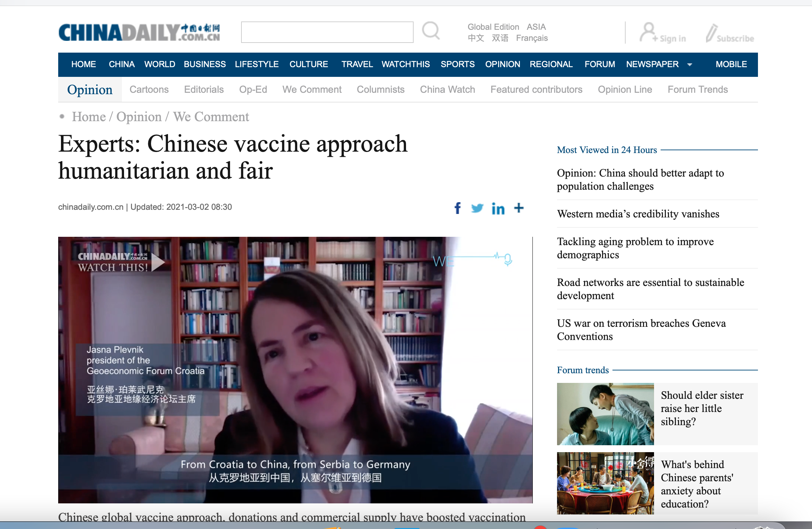Go to FORUM in nav bar

tap(600, 64)
